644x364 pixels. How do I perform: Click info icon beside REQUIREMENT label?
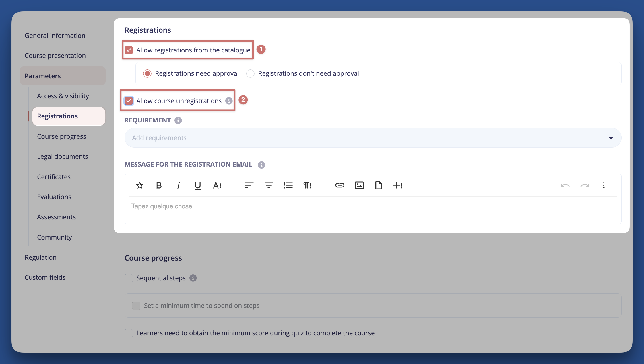tap(178, 120)
